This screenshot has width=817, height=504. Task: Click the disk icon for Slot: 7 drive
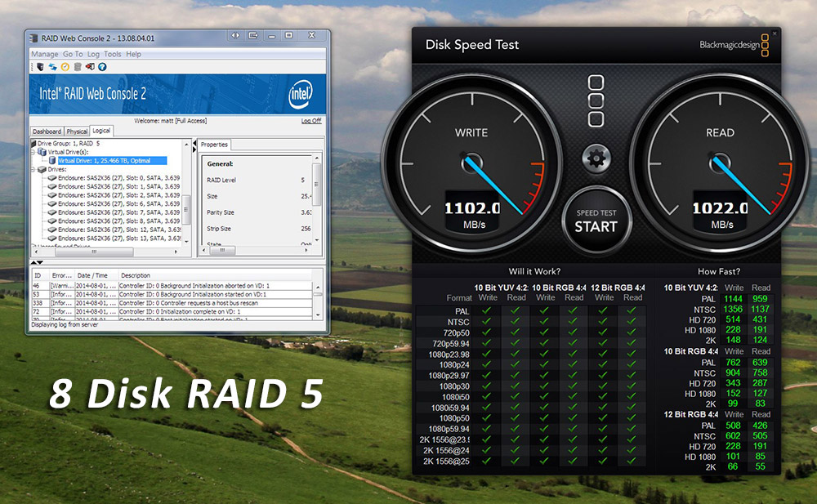[52, 212]
